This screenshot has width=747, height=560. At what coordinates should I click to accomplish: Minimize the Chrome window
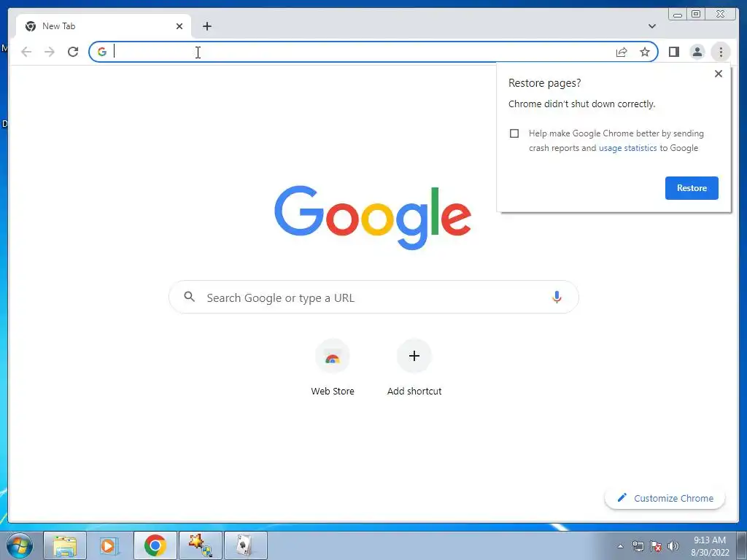[678, 15]
